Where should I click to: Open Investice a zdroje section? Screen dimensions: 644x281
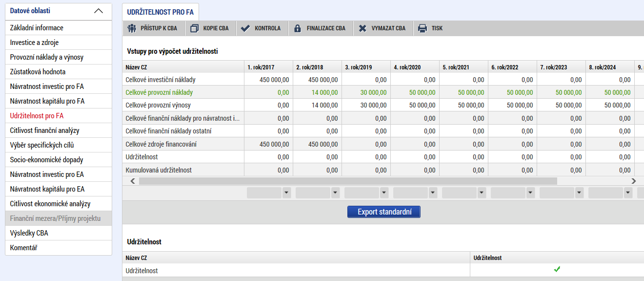pyautogui.click(x=59, y=43)
